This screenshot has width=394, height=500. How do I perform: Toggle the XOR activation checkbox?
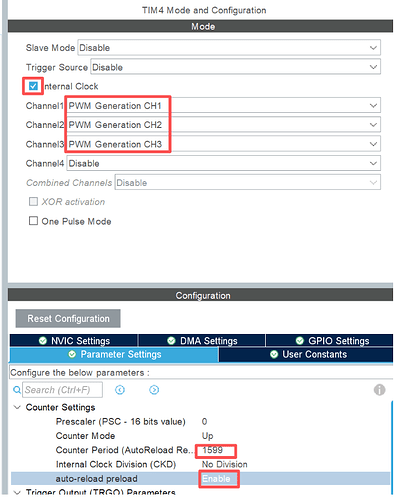(x=33, y=201)
